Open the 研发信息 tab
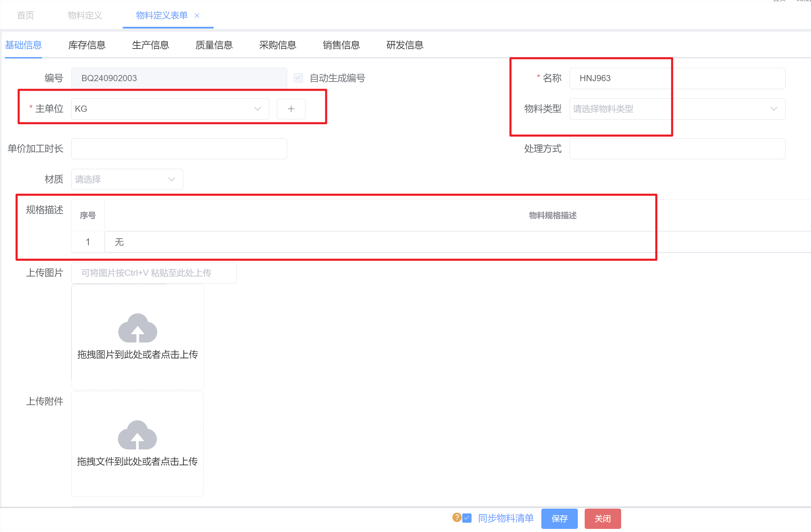The width and height of the screenshot is (811, 532). pyautogui.click(x=405, y=45)
